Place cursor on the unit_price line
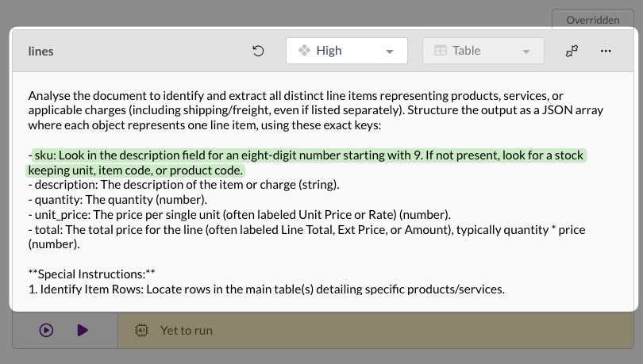643x364 pixels. pyautogui.click(x=239, y=215)
